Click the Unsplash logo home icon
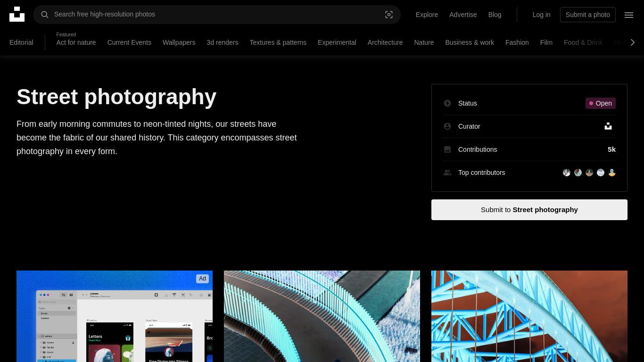The image size is (644, 362). tap(17, 14)
